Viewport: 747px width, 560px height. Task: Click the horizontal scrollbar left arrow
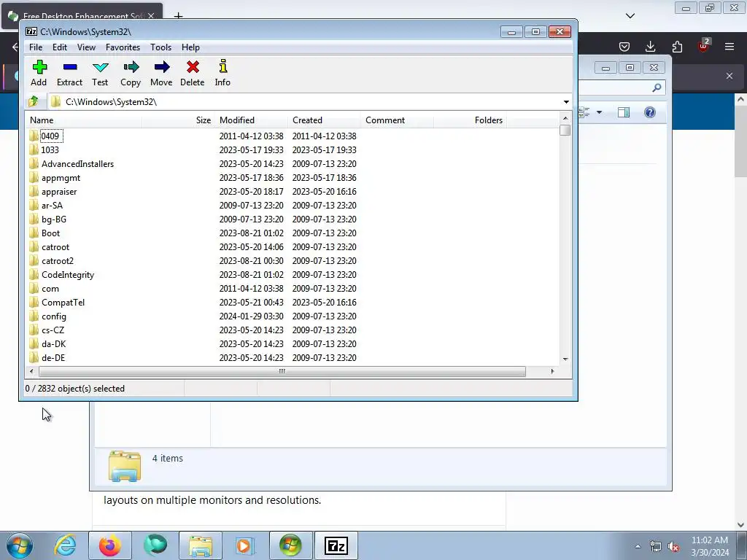(x=31, y=371)
